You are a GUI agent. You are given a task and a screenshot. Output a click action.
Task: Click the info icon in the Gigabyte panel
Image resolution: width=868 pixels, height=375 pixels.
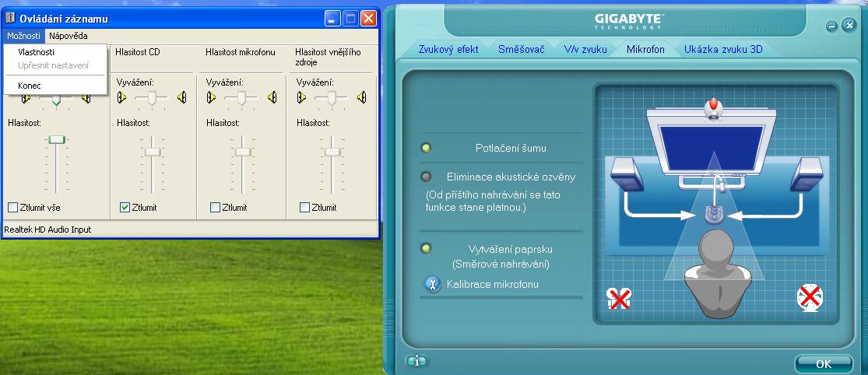pos(416,362)
